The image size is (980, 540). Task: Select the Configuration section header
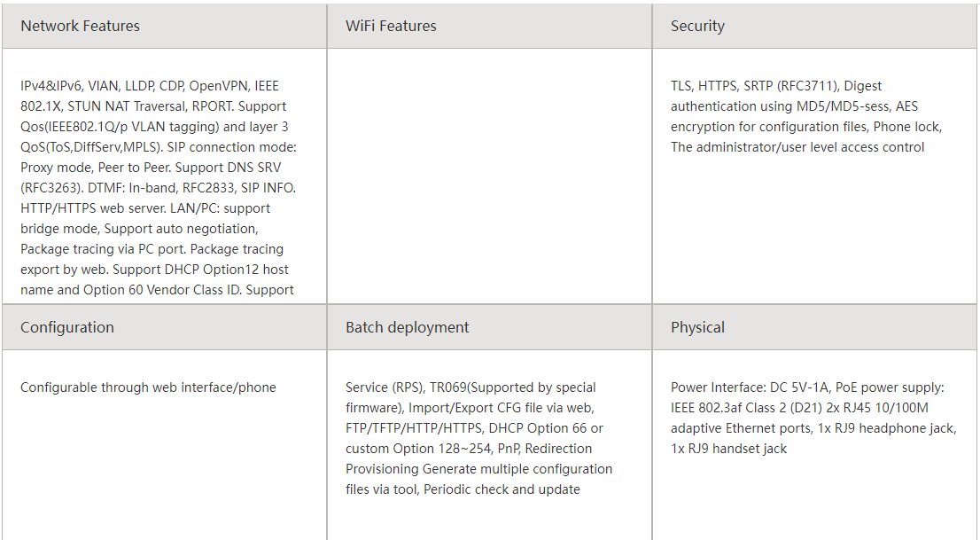tap(165, 327)
